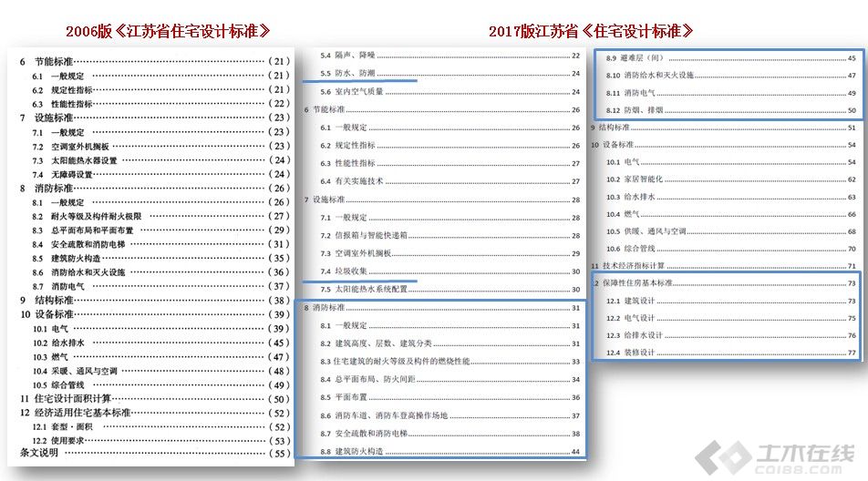Select the '7.4 无障碍设置' entry

[62, 175]
